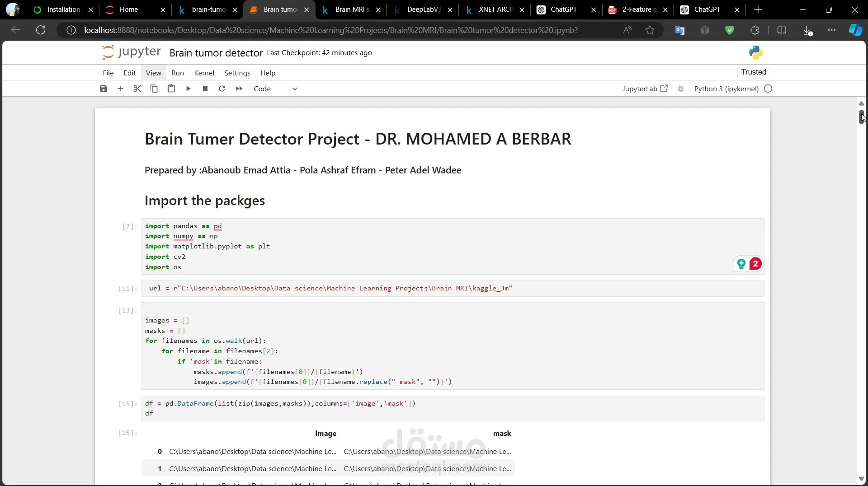Click the kernel status circle indicator
Image resolution: width=868 pixels, height=486 pixels.
[768, 89]
